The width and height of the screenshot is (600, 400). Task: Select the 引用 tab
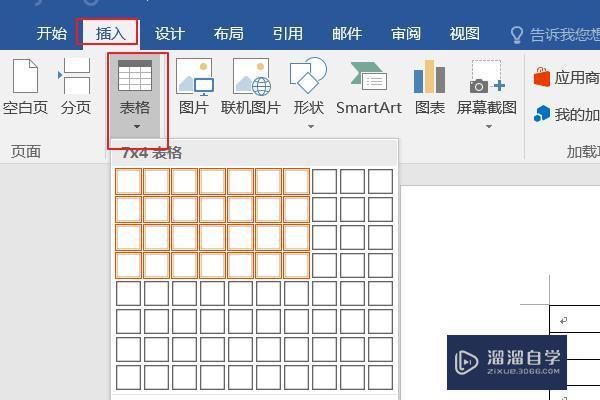(x=287, y=34)
